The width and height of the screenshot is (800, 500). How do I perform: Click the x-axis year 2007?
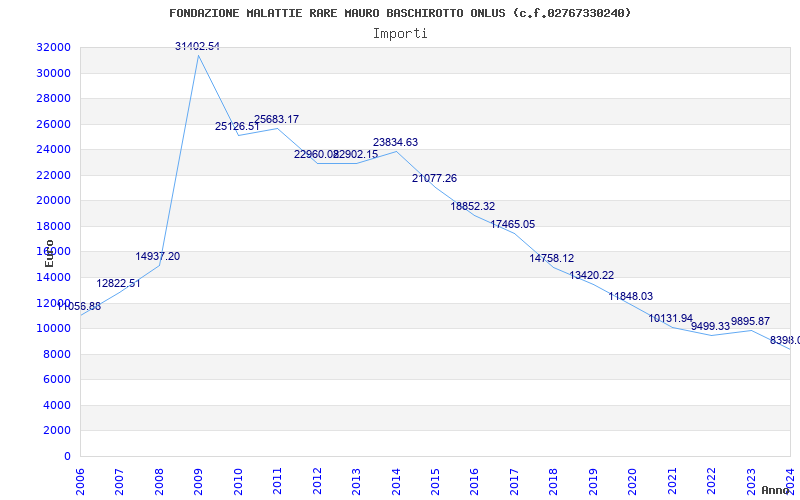click(119, 482)
